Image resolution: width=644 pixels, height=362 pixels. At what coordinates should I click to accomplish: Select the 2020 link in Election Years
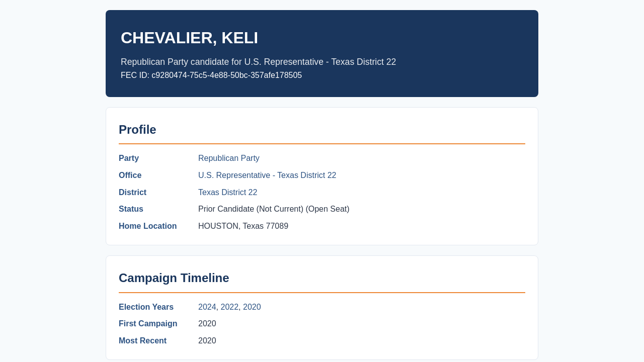pyautogui.click(x=252, y=307)
